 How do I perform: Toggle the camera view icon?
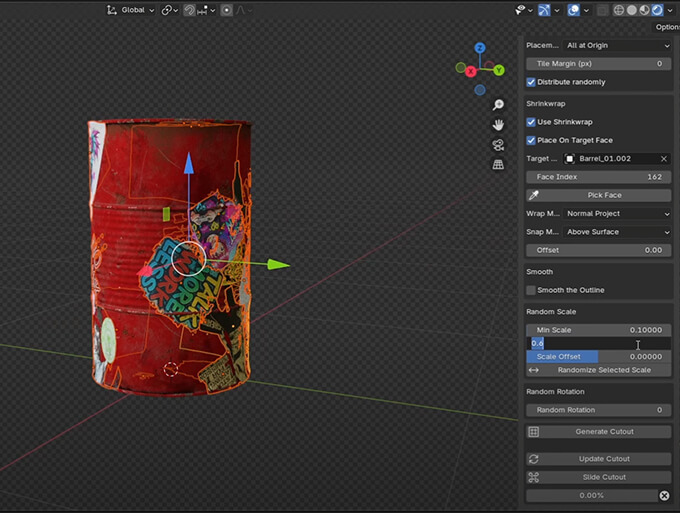point(498,145)
